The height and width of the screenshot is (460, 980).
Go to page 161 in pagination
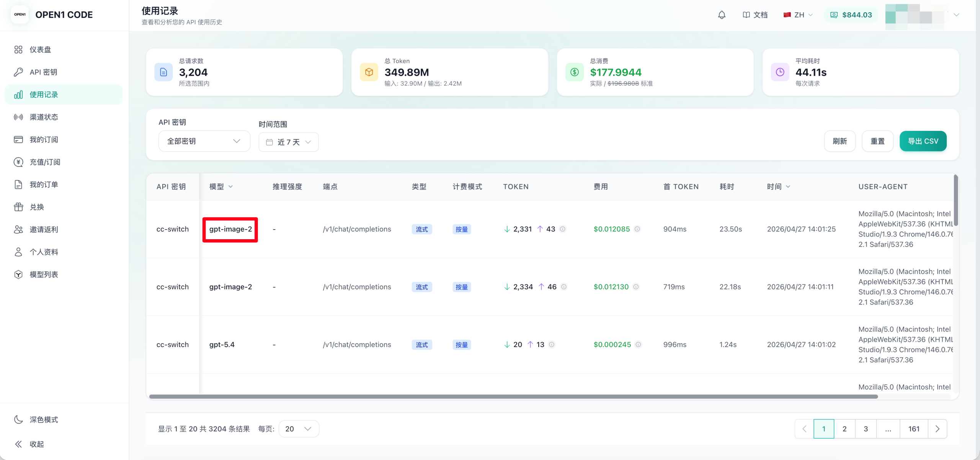[x=914, y=429]
